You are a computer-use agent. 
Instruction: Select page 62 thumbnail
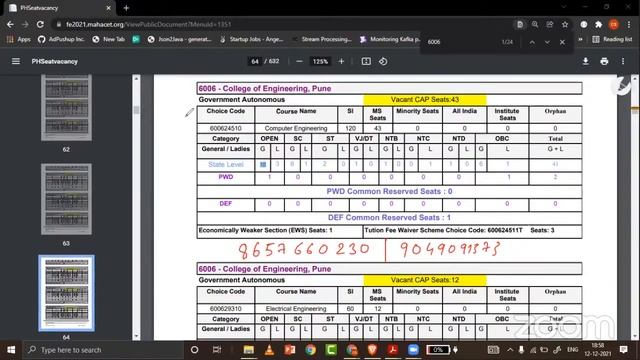point(67,108)
